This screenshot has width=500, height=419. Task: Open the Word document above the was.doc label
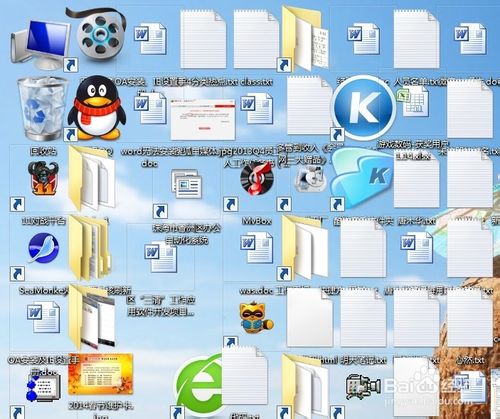pyautogui.click(x=257, y=247)
